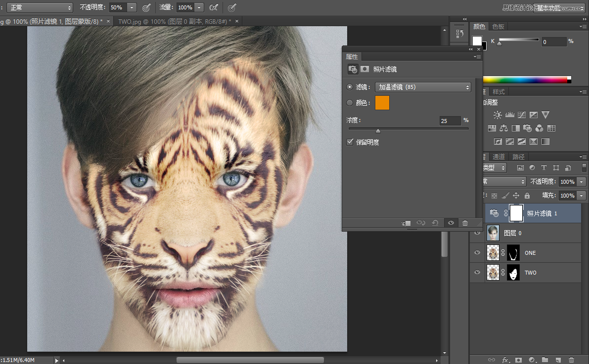Image resolution: width=589 pixels, height=364 pixels.
Task: Switch to the Styles tab
Action: (x=499, y=91)
